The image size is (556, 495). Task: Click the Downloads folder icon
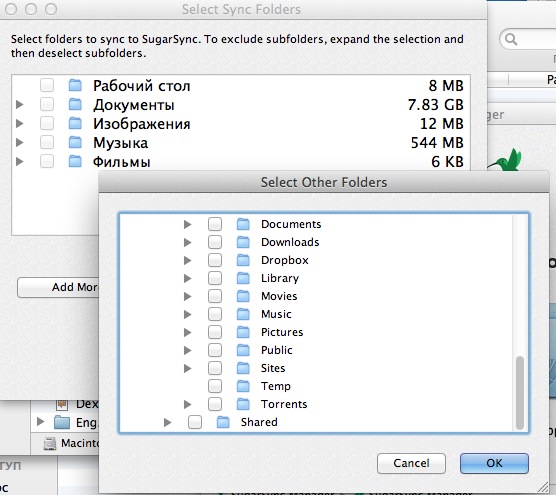(243, 242)
